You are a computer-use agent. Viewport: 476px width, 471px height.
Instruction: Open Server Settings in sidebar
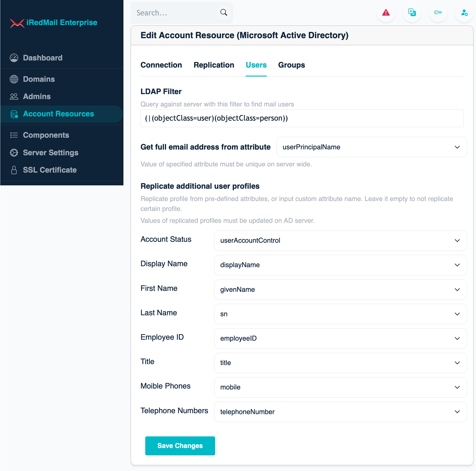tap(50, 153)
